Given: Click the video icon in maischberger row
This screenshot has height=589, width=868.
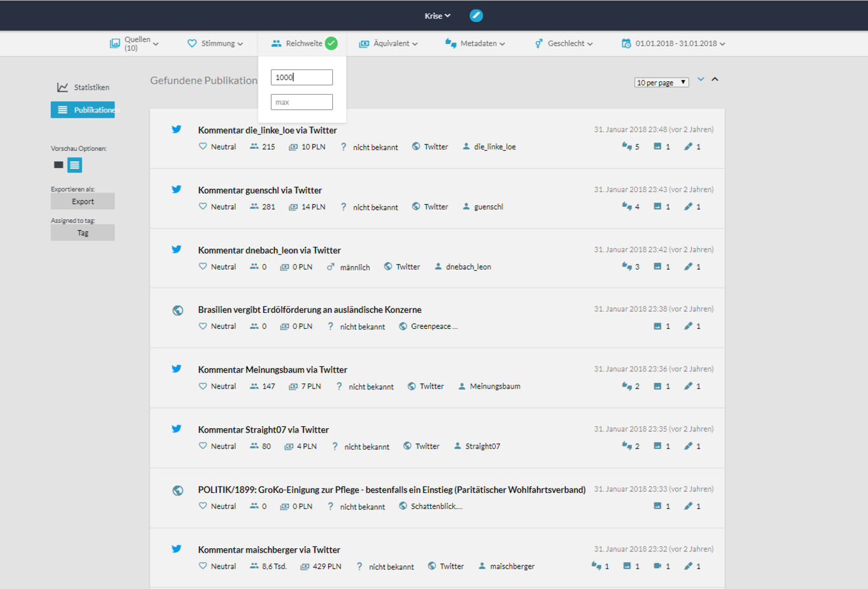Looking at the screenshot, I should tap(657, 566).
